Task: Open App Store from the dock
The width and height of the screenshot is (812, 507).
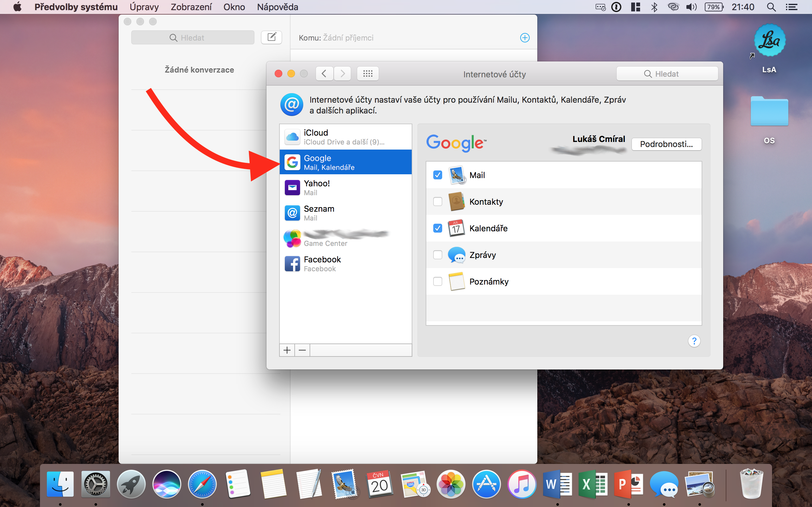Action: pos(486,484)
